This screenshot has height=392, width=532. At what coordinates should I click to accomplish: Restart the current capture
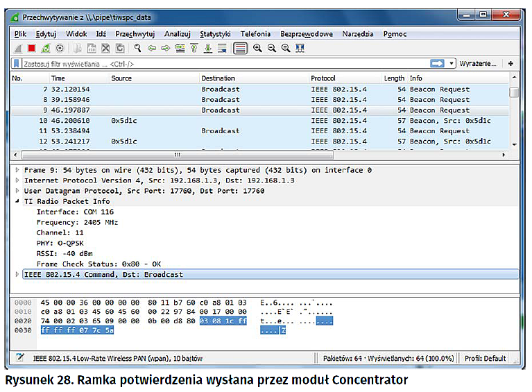46,48
